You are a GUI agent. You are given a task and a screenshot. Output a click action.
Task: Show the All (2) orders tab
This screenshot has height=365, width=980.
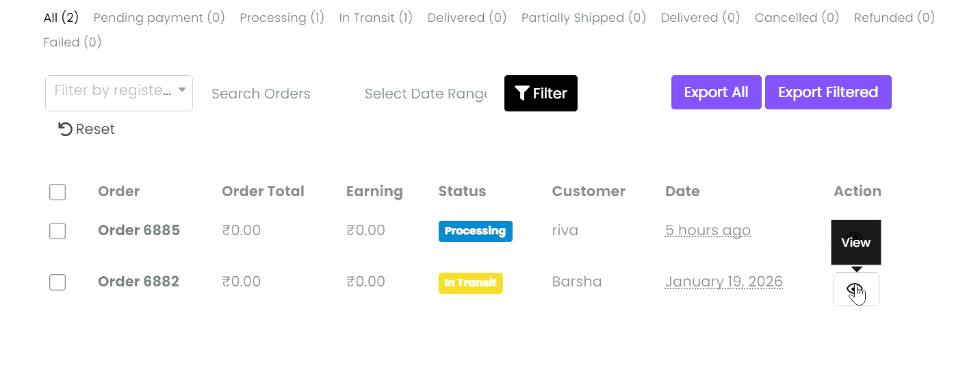tap(61, 18)
